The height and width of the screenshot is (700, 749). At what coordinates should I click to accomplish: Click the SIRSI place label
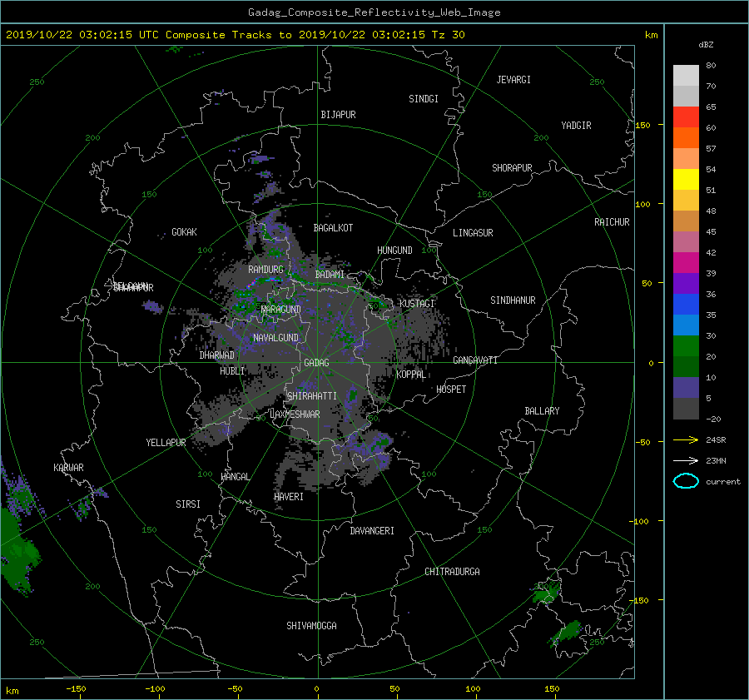tap(188, 504)
